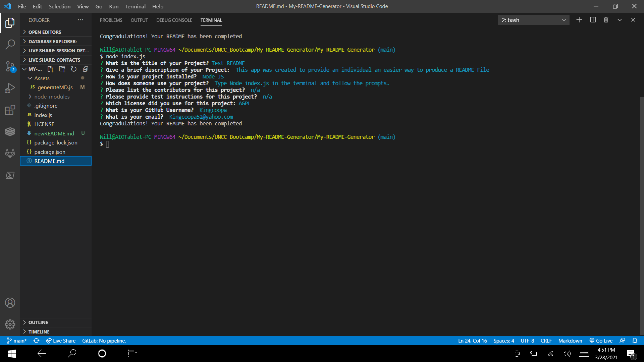Expand the node_modules folder

(52, 97)
